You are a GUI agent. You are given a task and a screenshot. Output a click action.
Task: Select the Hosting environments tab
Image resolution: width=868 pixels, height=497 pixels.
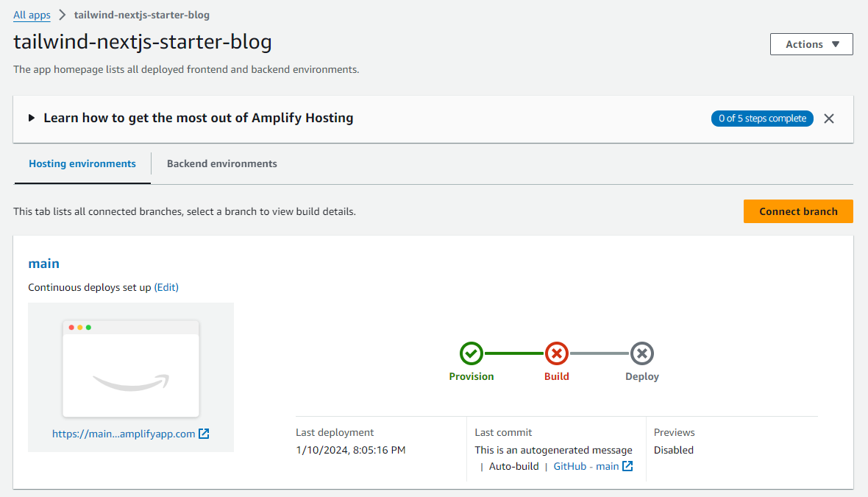82,163
